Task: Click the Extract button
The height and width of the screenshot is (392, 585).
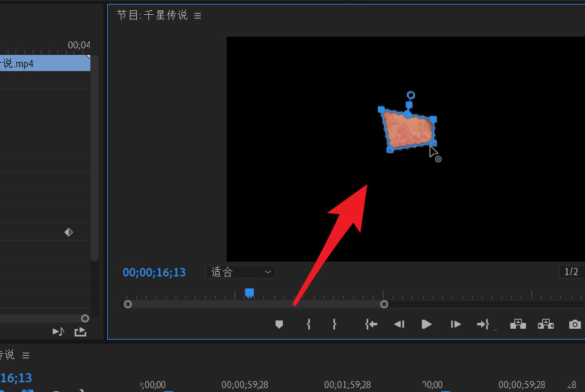Action: [x=546, y=324]
